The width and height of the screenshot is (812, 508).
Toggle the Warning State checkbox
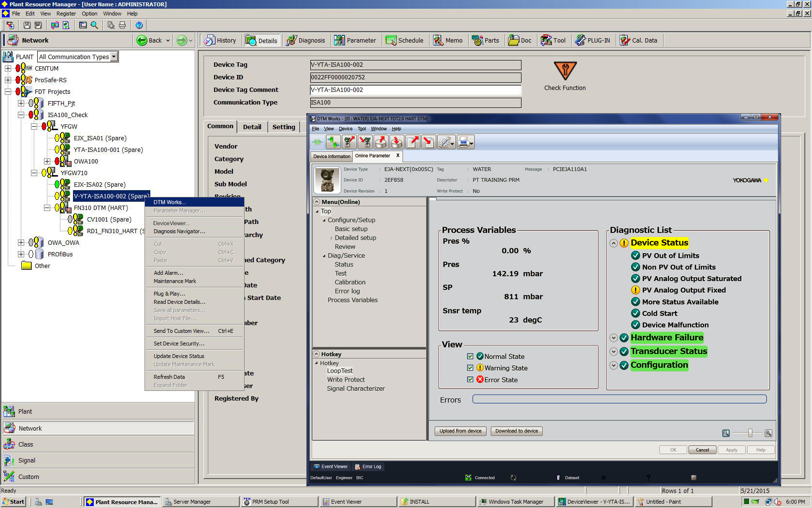point(470,368)
